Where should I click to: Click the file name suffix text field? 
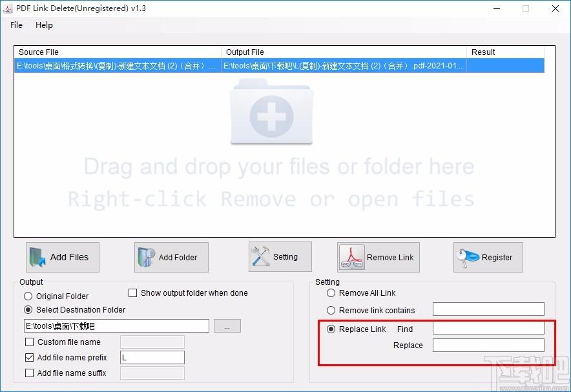click(152, 373)
